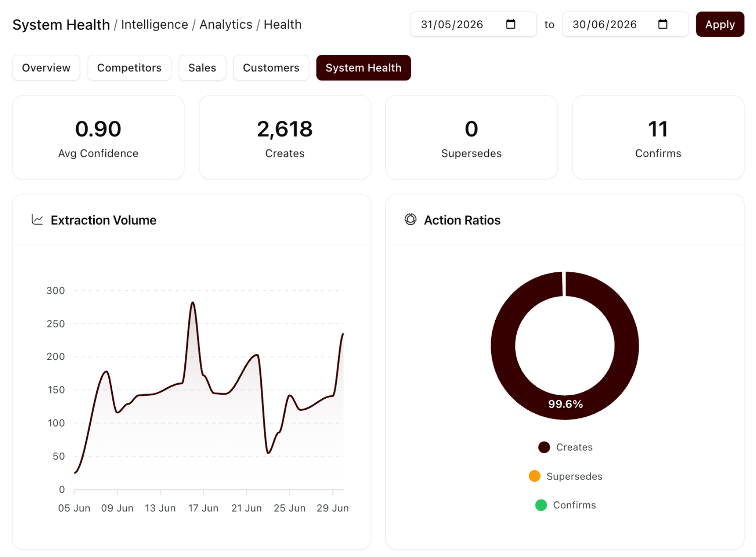Click the 13 Jun x-axis label
The image size is (756, 557).
tap(160, 508)
